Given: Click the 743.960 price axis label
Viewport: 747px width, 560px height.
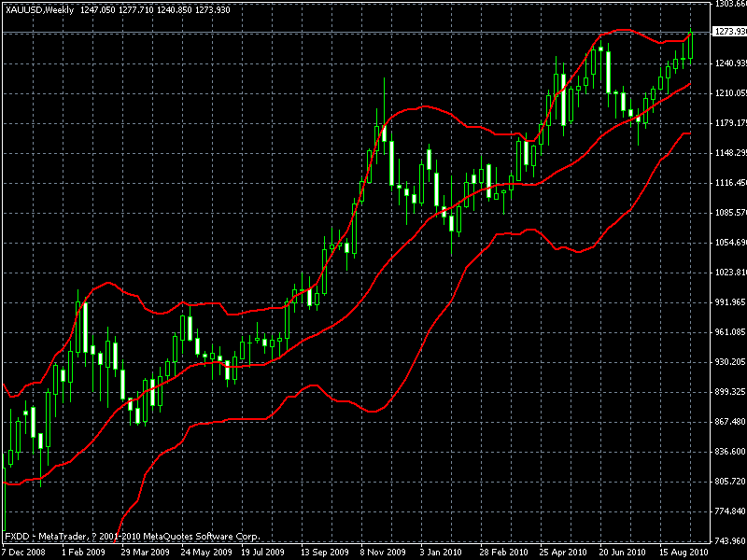Looking at the screenshot, I should click(731, 541).
